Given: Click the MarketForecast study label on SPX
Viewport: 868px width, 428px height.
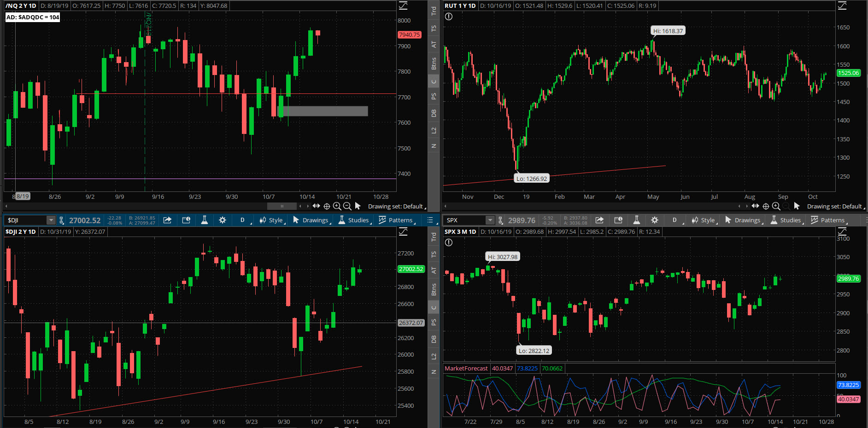Looking at the screenshot, I should (x=466, y=368).
